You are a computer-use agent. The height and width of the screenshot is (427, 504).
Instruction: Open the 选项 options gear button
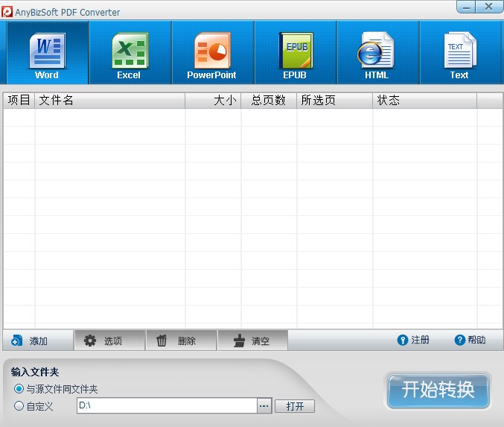[110, 341]
